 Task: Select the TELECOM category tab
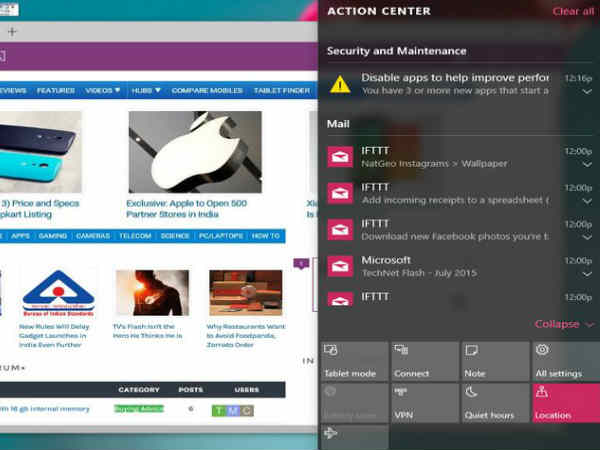pos(135,236)
